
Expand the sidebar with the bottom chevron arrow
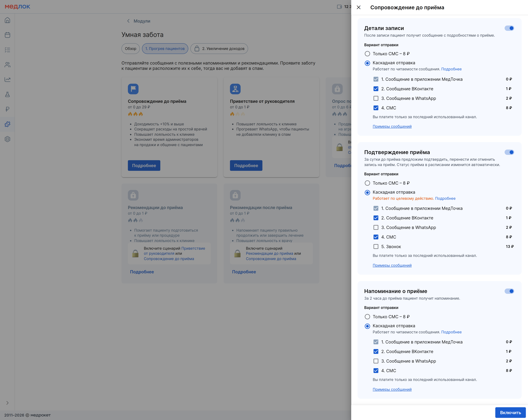[x=7, y=403]
